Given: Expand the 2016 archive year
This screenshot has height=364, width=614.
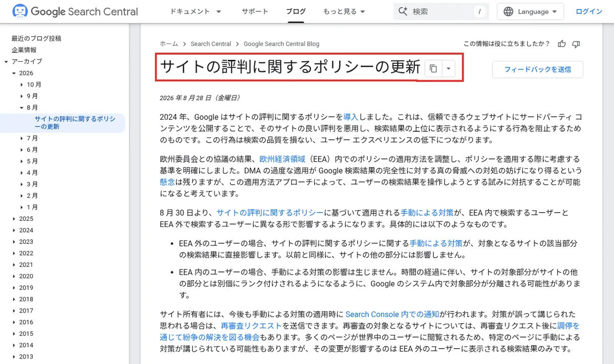Looking at the screenshot, I should pyautogui.click(x=14, y=323).
